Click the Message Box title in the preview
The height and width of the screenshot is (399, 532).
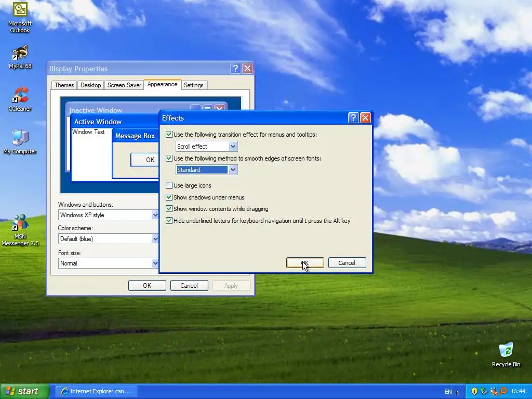pos(135,136)
